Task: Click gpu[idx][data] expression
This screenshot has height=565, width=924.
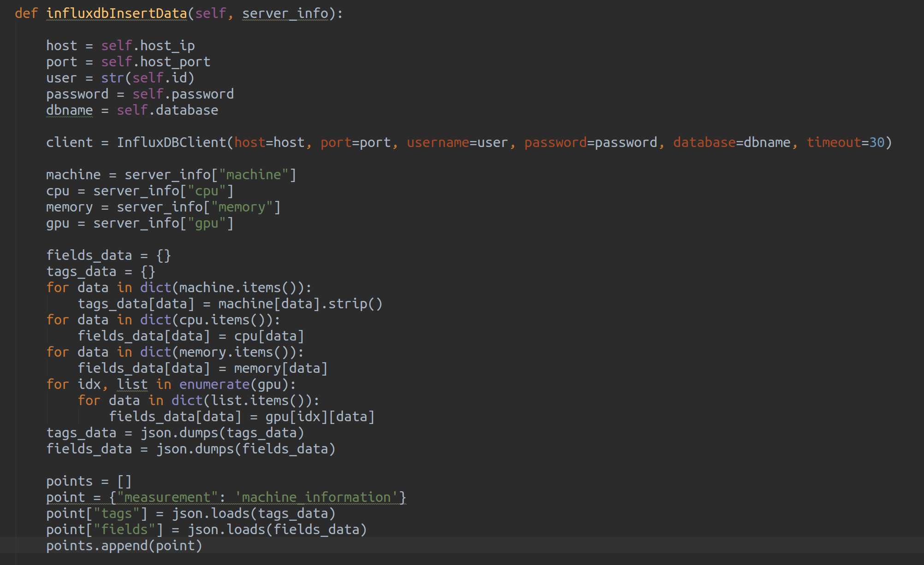Action: 320,417
